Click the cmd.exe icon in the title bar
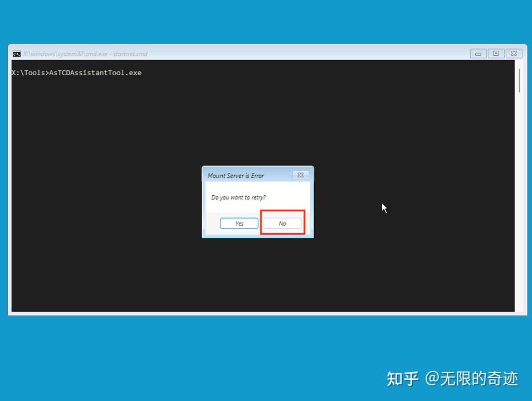The height and width of the screenshot is (401, 532). 16,54
